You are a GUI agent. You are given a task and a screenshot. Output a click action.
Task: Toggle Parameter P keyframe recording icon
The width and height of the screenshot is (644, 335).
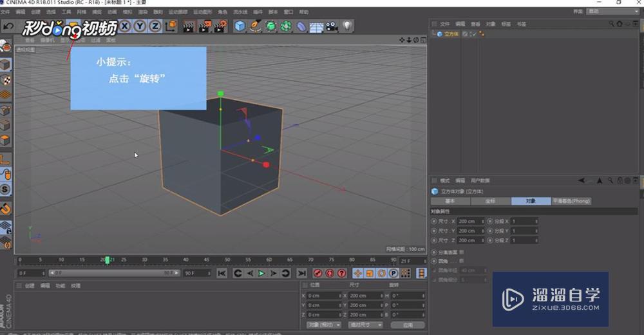[x=393, y=273]
